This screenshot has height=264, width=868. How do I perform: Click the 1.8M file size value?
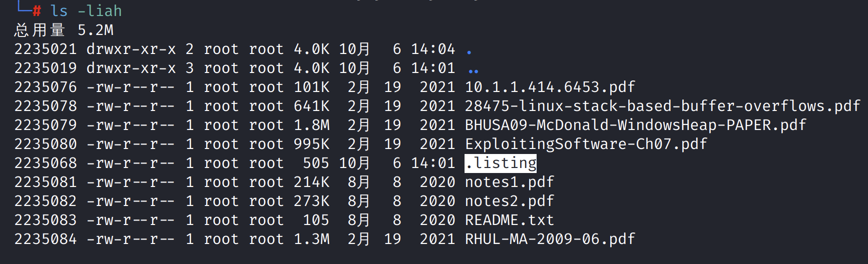(x=311, y=125)
